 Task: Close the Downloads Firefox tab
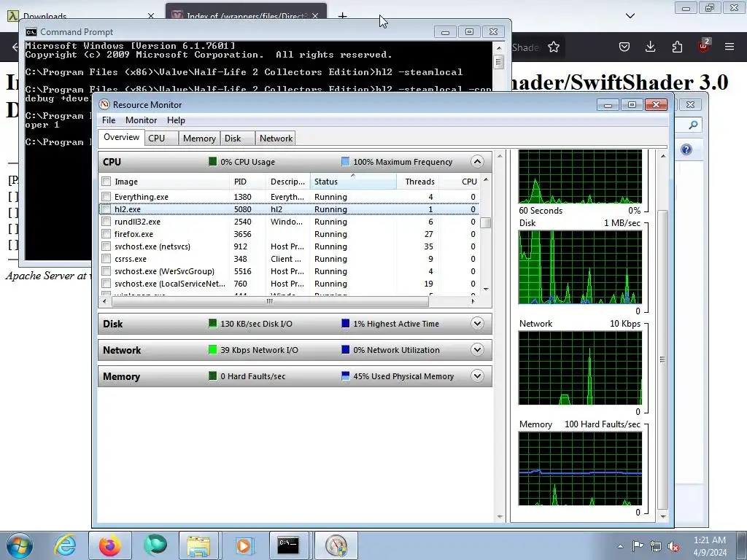pos(150,16)
